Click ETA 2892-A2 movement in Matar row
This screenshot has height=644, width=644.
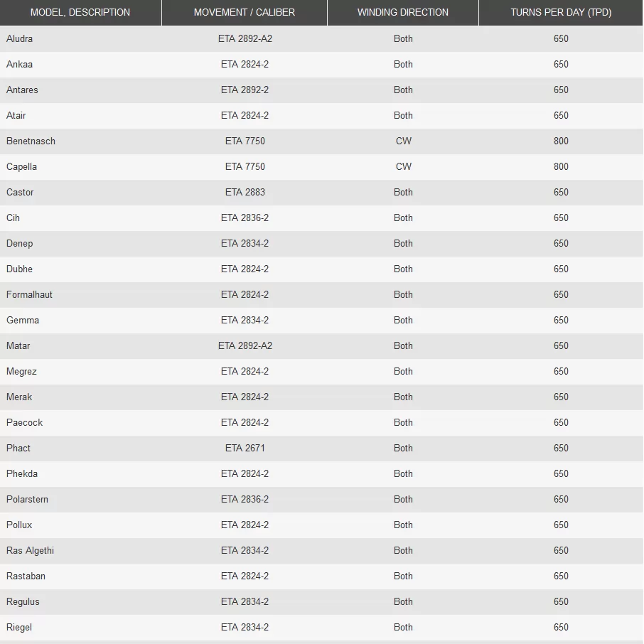[x=245, y=346]
